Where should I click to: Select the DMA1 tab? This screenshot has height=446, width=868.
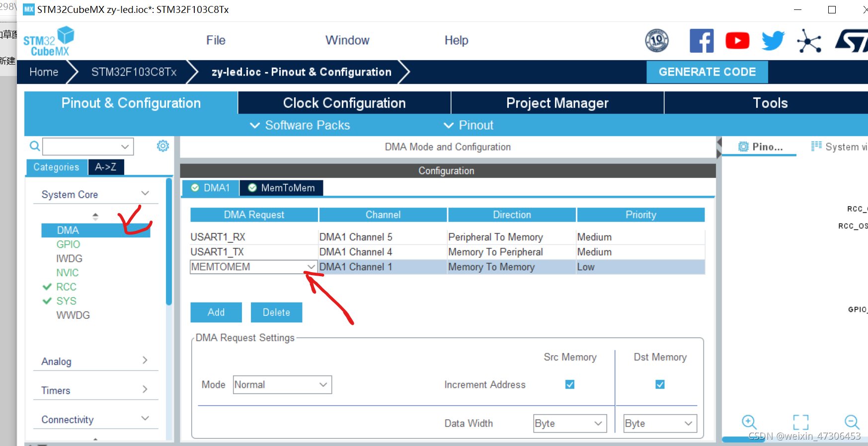(211, 188)
